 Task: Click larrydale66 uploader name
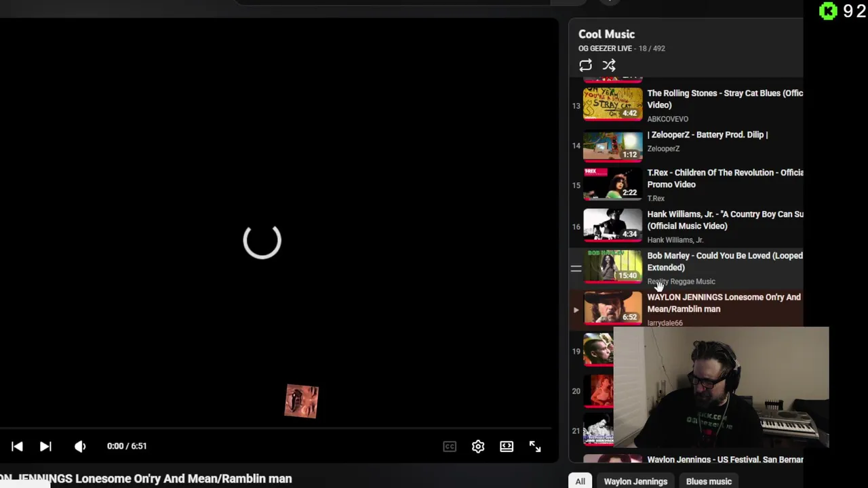pyautogui.click(x=665, y=323)
